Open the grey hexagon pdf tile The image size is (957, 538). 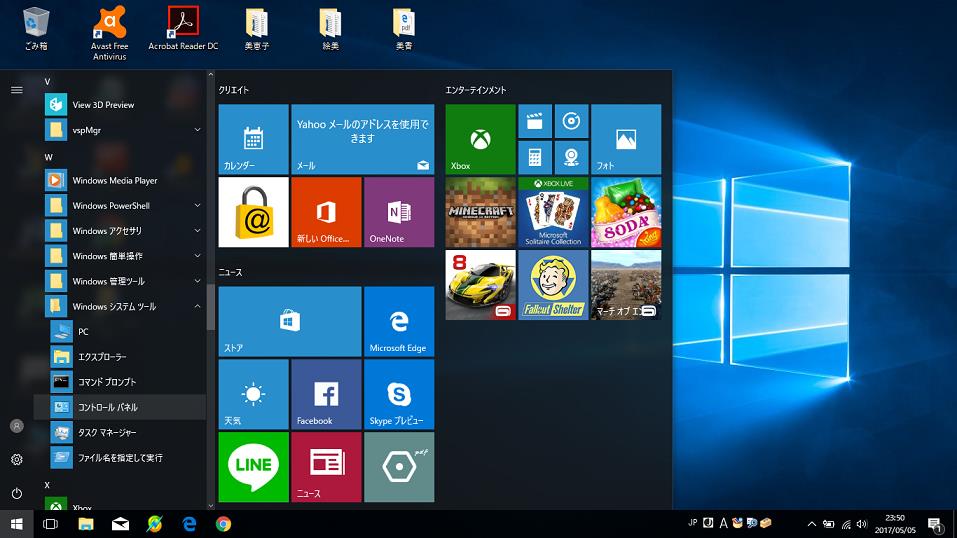click(399, 467)
